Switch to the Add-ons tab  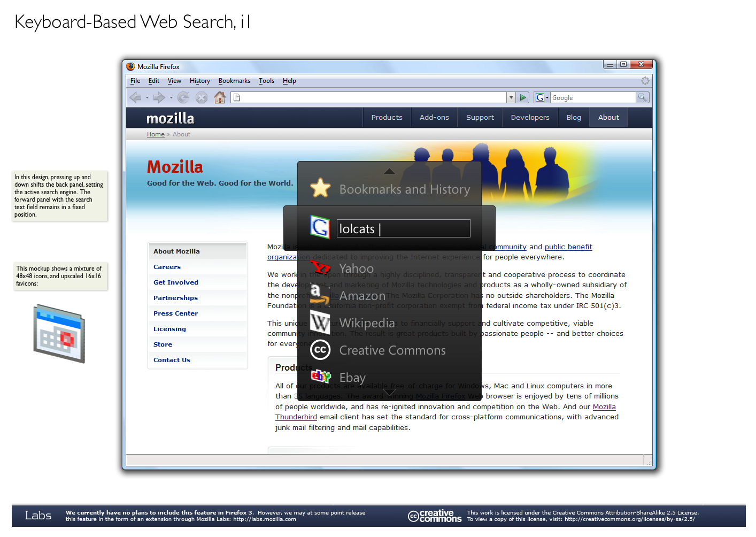[434, 118]
